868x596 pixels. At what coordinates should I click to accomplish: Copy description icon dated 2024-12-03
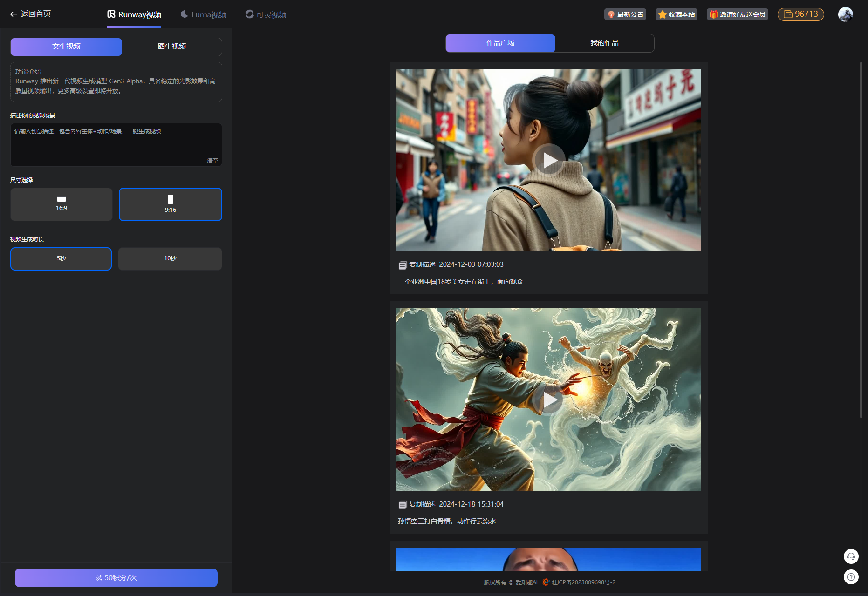tap(403, 265)
